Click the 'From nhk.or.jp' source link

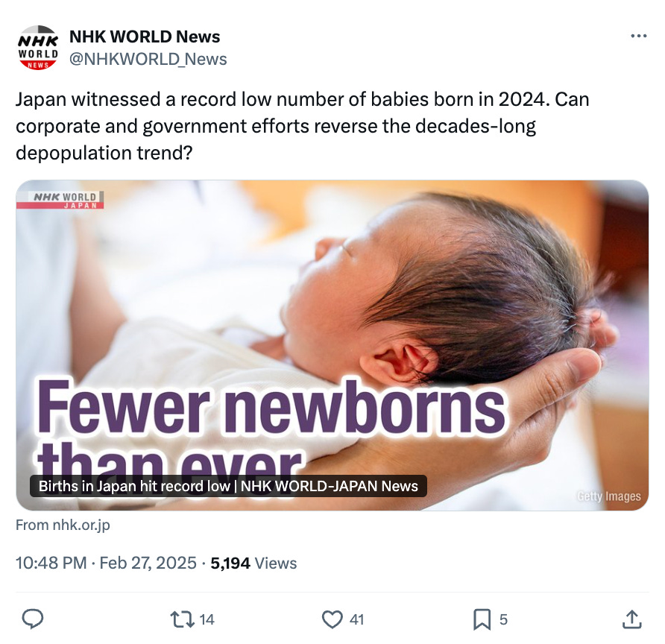[x=63, y=525]
